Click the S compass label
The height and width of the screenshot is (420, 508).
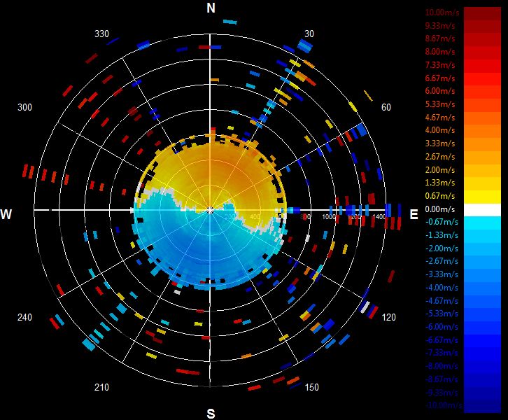211,414
